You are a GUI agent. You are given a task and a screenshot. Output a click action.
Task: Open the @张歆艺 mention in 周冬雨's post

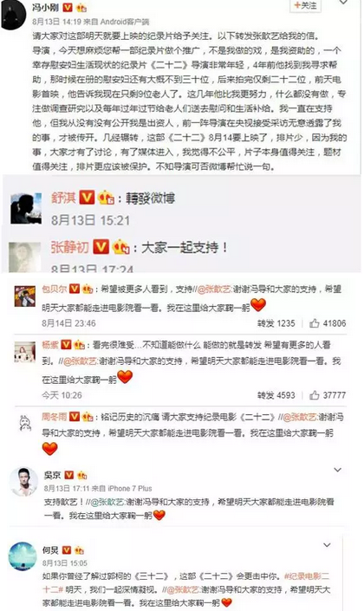coord(300,418)
